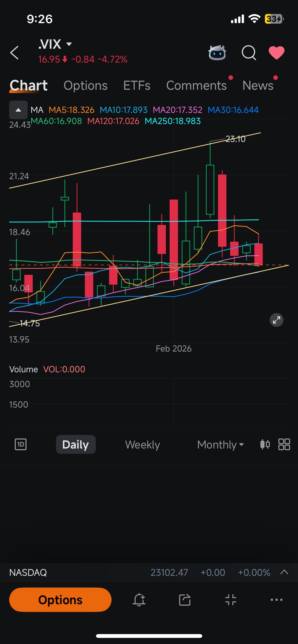Viewport: 298px width, 644px height.
Task: Select the MA5:18.326 indicator label
Action: [x=71, y=110]
